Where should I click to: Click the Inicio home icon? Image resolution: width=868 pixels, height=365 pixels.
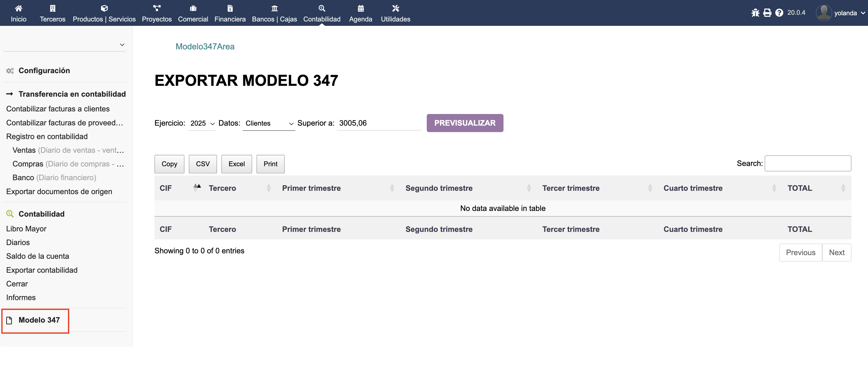pos(19,9)
